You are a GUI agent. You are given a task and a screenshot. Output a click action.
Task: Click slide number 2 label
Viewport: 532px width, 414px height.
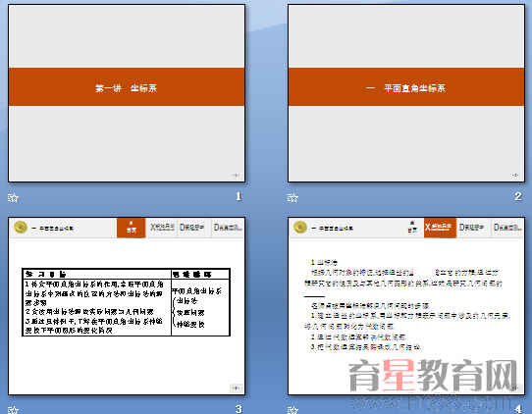click(x=517, y=196)
